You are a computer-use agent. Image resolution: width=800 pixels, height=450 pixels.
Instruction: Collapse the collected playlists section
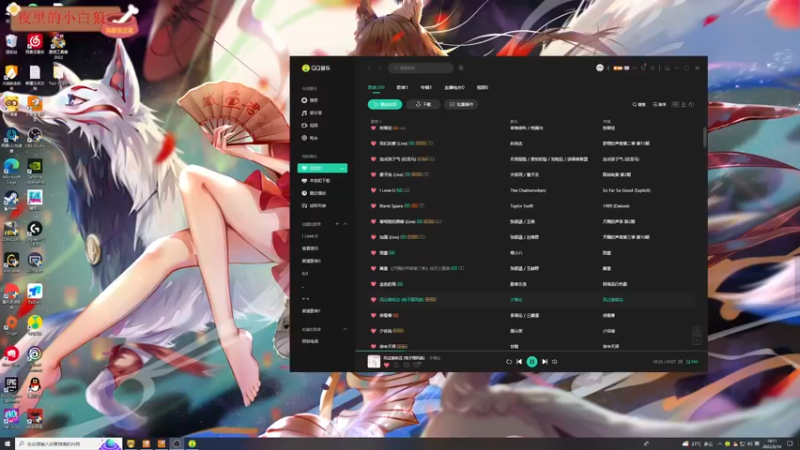[345, 330]
